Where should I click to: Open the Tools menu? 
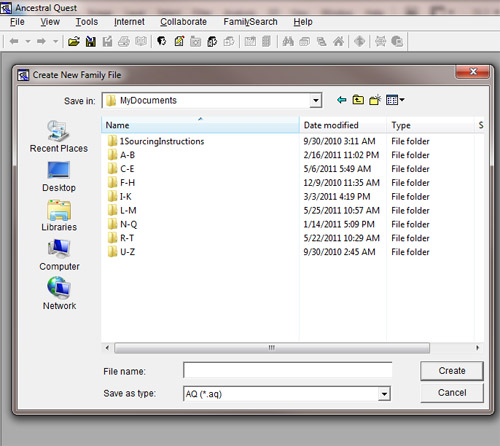[x=87, y=22]
